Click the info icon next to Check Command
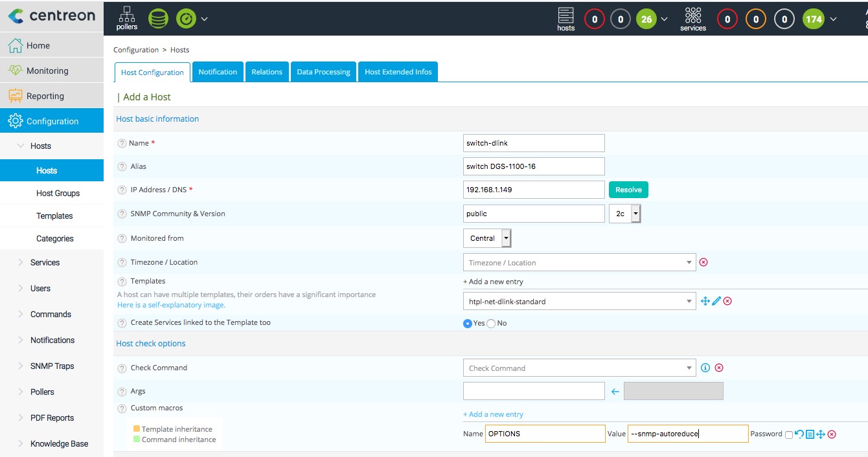Screen dimensions: 868x457 [705, 368]
